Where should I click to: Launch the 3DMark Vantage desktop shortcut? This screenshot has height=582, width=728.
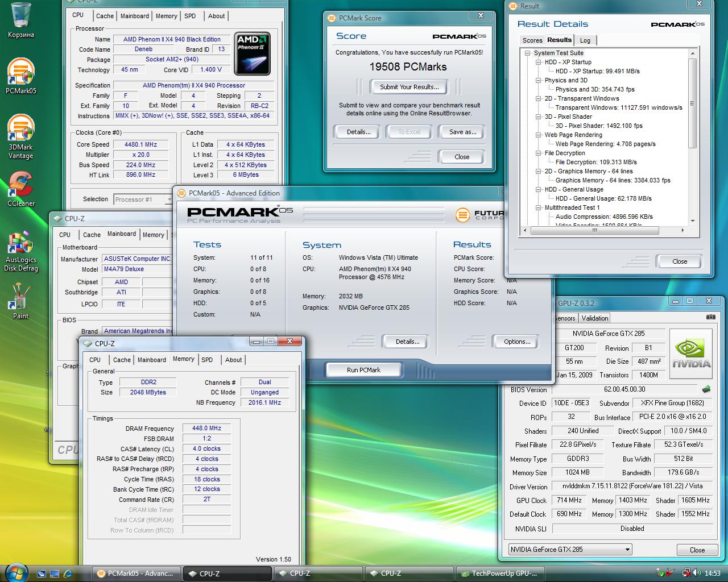click(x=20, y=136)
